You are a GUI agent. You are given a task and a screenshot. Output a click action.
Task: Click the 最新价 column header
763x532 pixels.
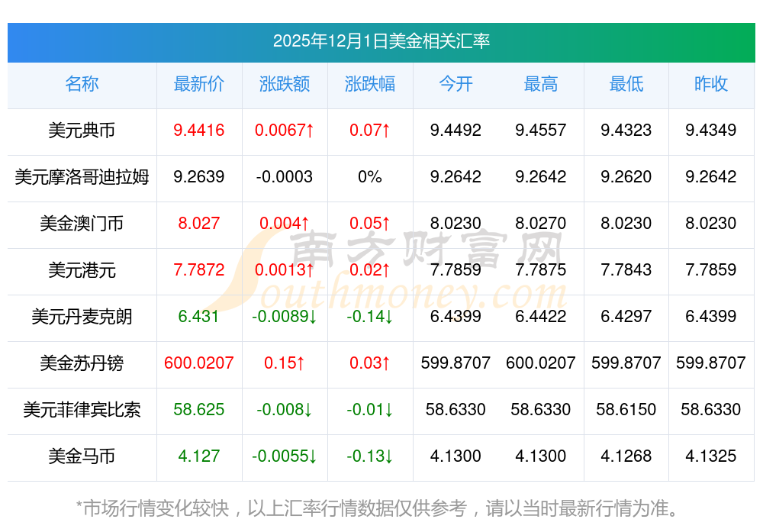click(198, 84)
